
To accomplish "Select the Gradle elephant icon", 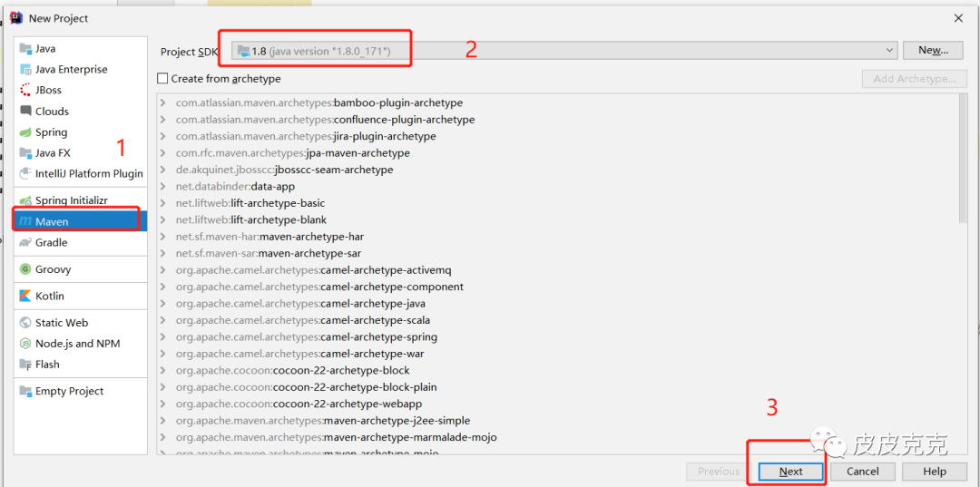I will (x=25, y=242).
